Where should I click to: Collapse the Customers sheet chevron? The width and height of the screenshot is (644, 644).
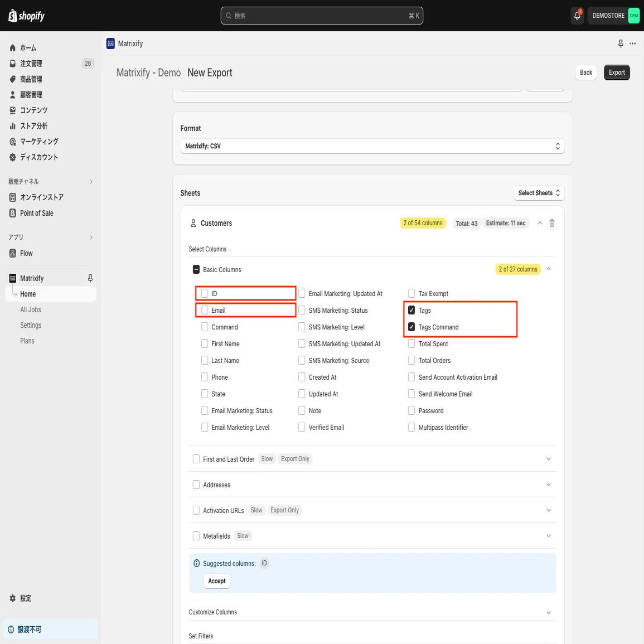[x=540, y=223]
